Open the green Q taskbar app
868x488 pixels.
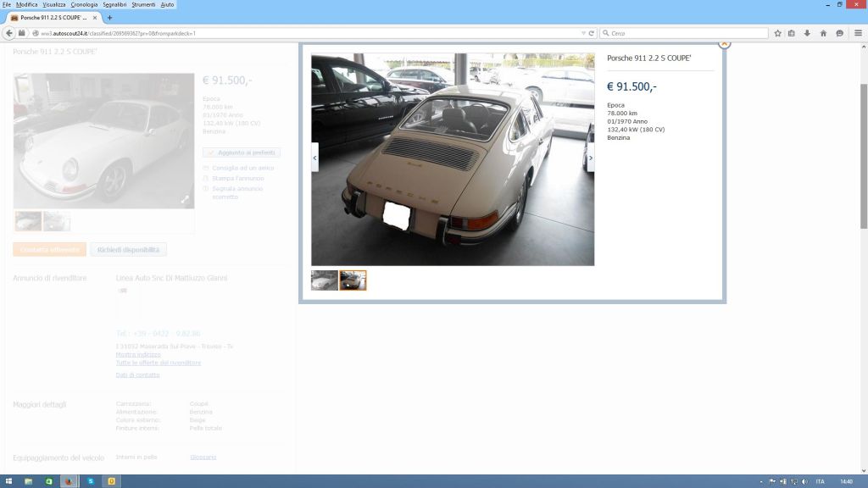[48, 481]
